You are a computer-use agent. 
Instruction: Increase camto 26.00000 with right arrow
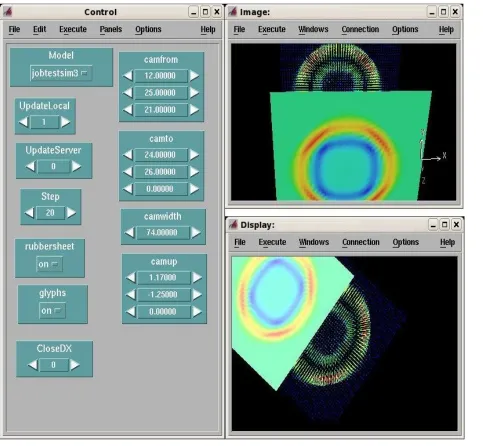click(x=194, y=172)
